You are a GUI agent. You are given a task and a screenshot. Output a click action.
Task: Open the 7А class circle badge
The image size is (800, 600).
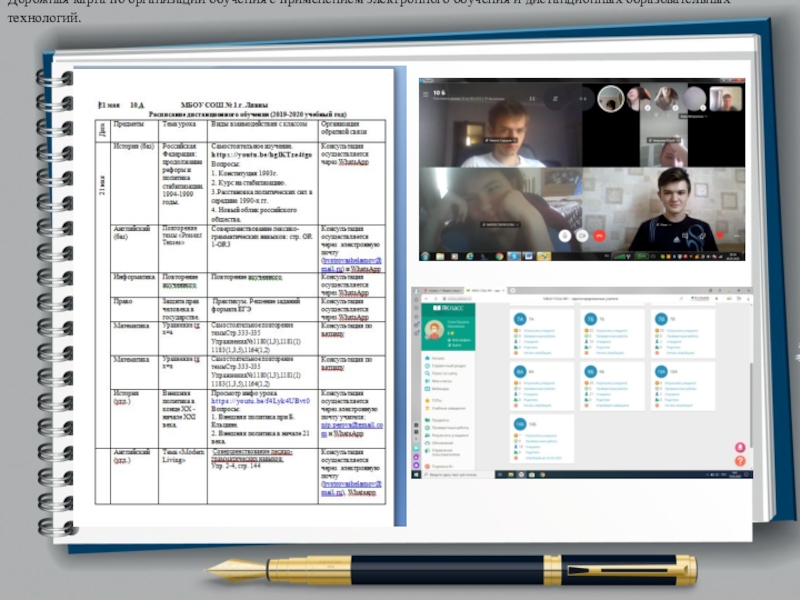520,319
